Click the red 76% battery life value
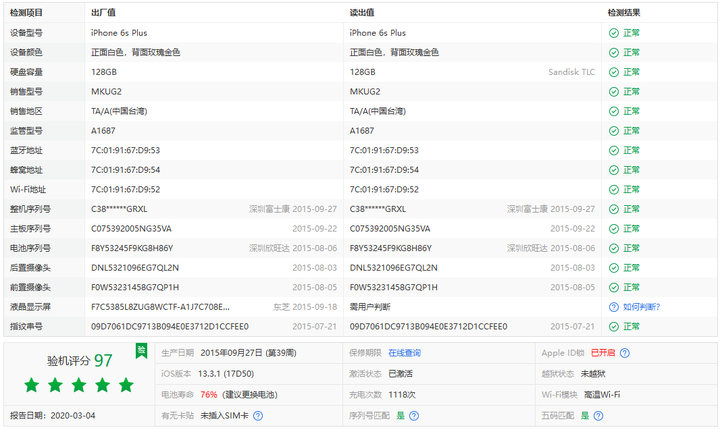The image size is (720, 432). 208,395
